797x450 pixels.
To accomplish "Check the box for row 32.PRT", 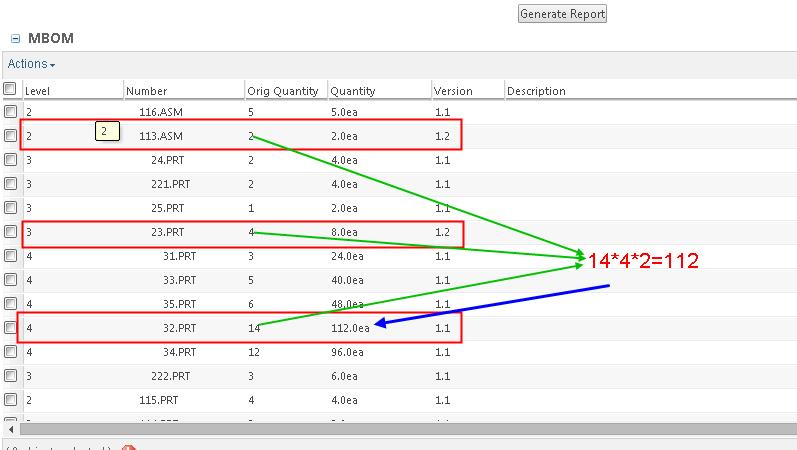I will (x=10, y=327).
